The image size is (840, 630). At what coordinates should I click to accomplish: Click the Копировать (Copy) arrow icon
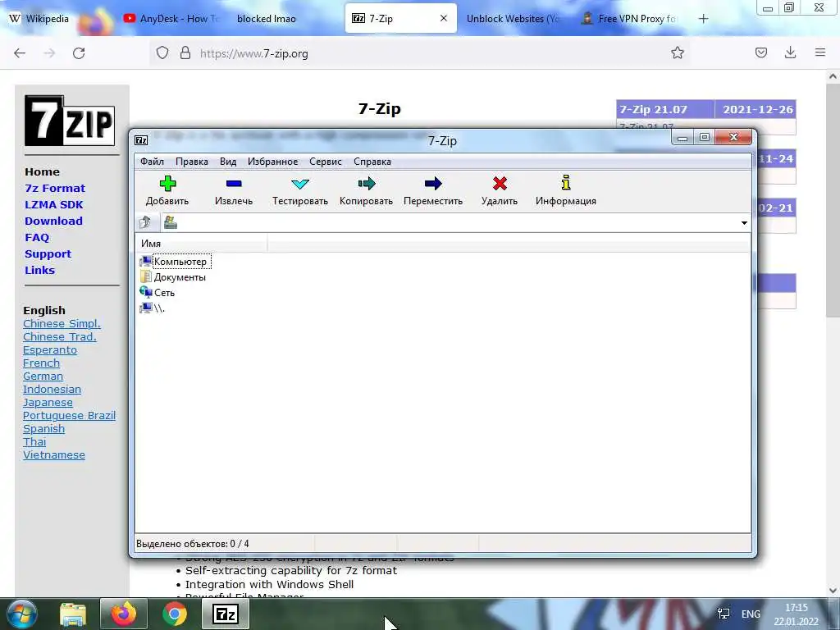[367, 184]
